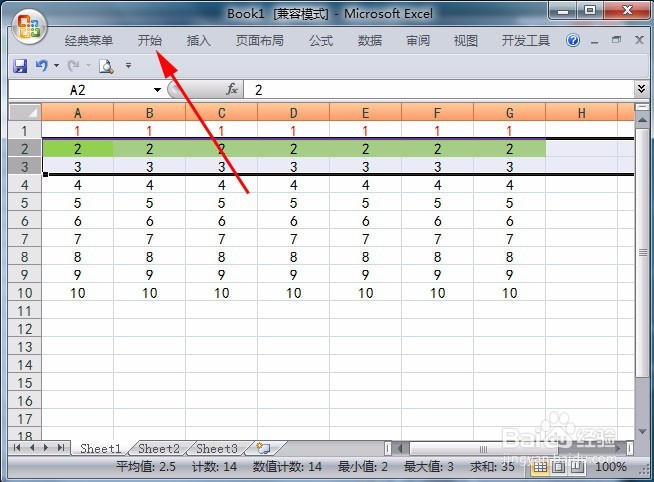Screen dimensions: 654x482
Task: Click 计数: 14 in status bar
Action: pos(214,467)
